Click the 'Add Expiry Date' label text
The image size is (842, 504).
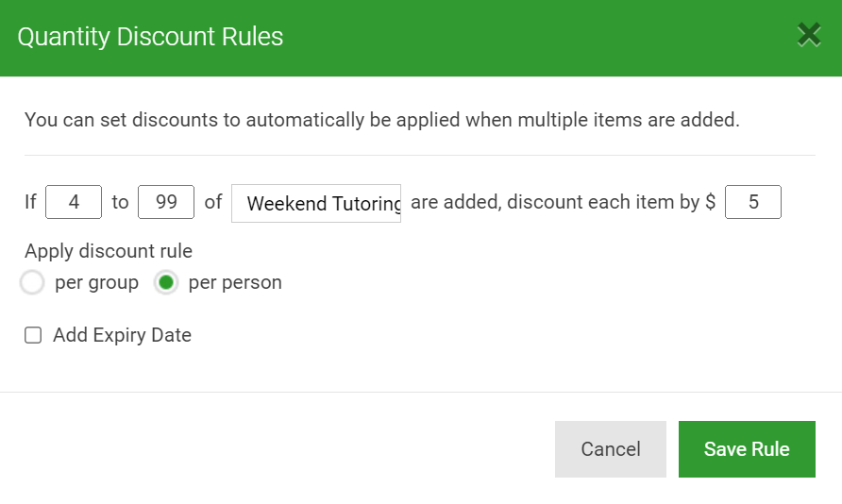[122, 335]
